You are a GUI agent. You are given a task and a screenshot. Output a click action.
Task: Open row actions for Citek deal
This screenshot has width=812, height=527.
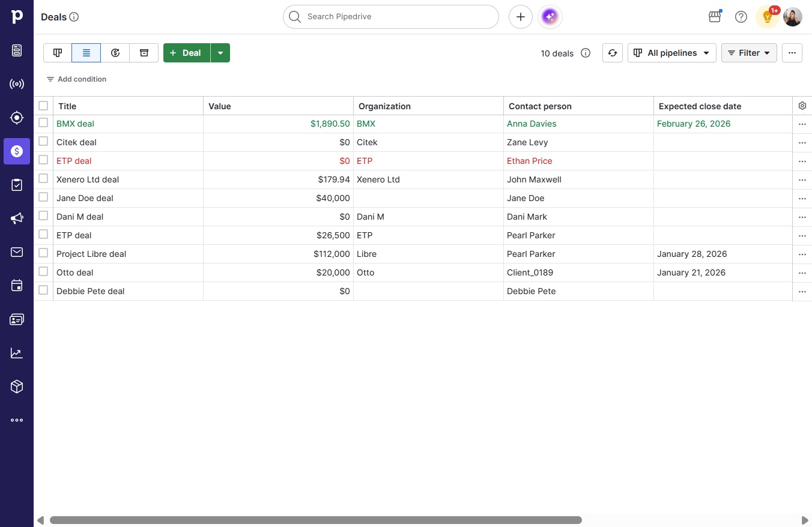pyautogui.click(x=802, y=143)
